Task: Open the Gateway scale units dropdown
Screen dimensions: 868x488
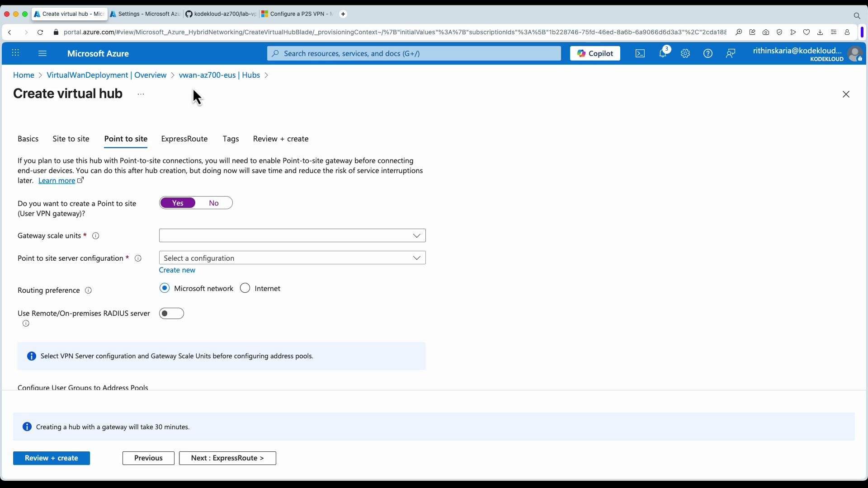Action: 292,235
